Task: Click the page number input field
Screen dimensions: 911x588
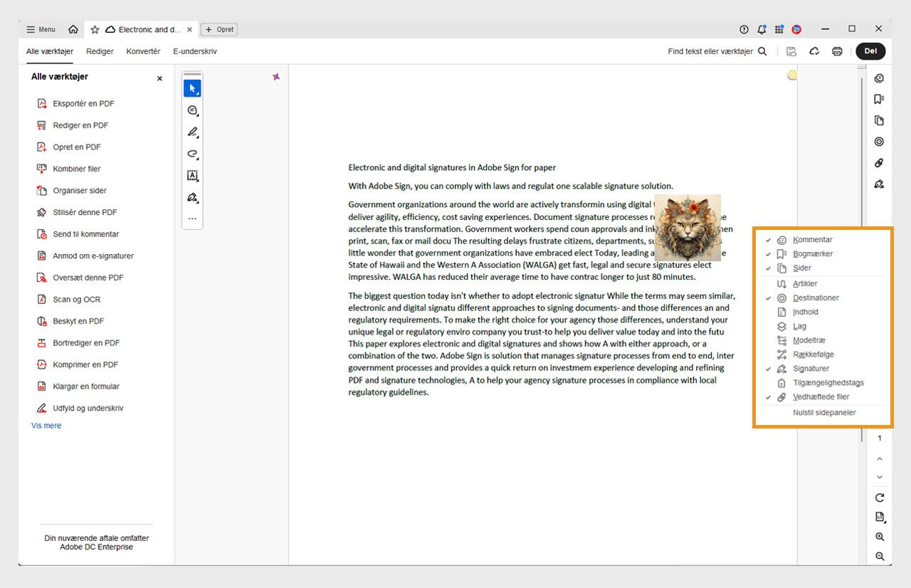Action: [880, 439]
